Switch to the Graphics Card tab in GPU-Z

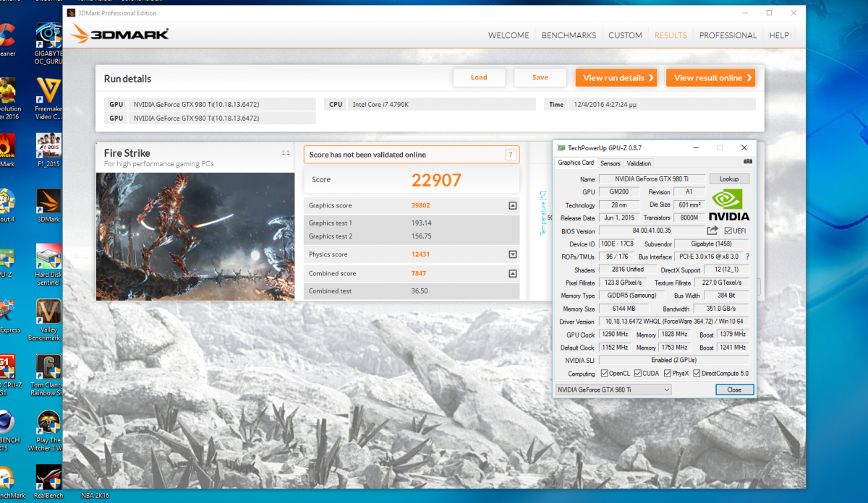[575, 163]
